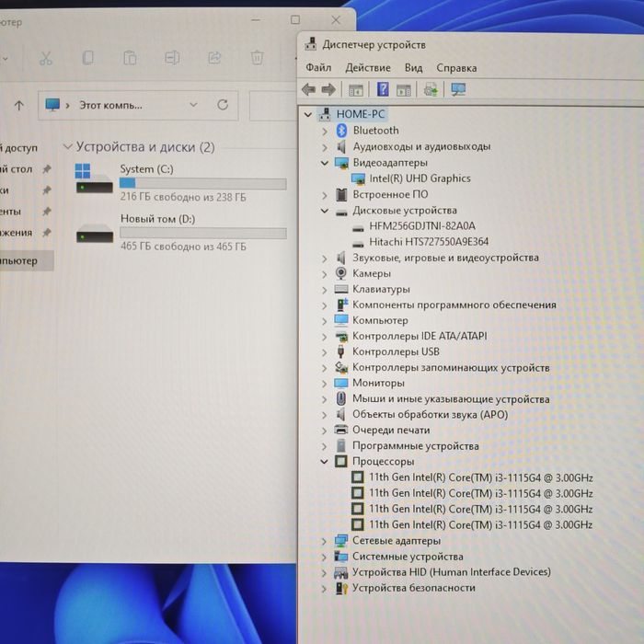644x644 pixels.
Task: Select Компоненты программного обеспечения
Action: coord(454,305)
